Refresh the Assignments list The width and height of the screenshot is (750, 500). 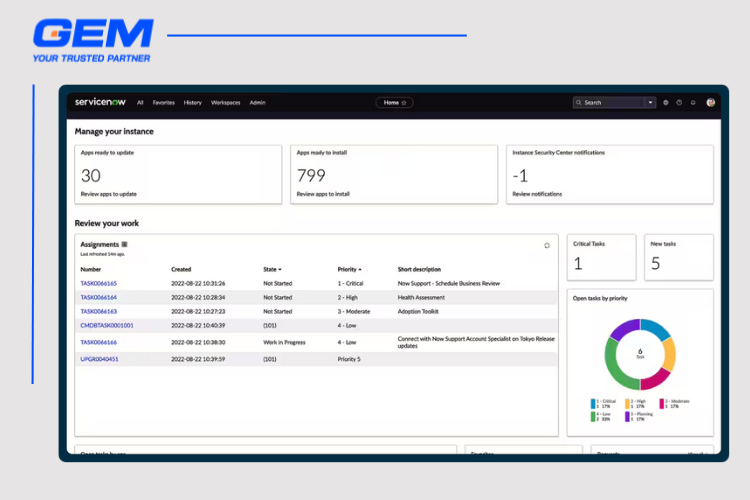tap(547, 245)
